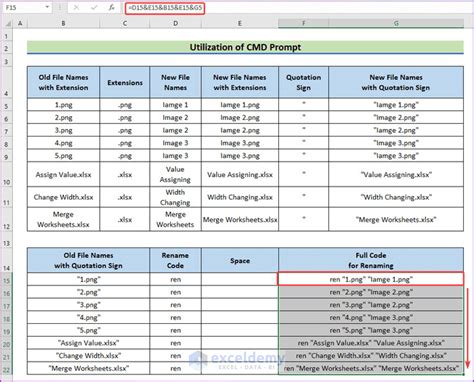Screen dimensions: 474x382
Task: Click 'New File Names with Quotation Sign' header
Action: [396, 82]
